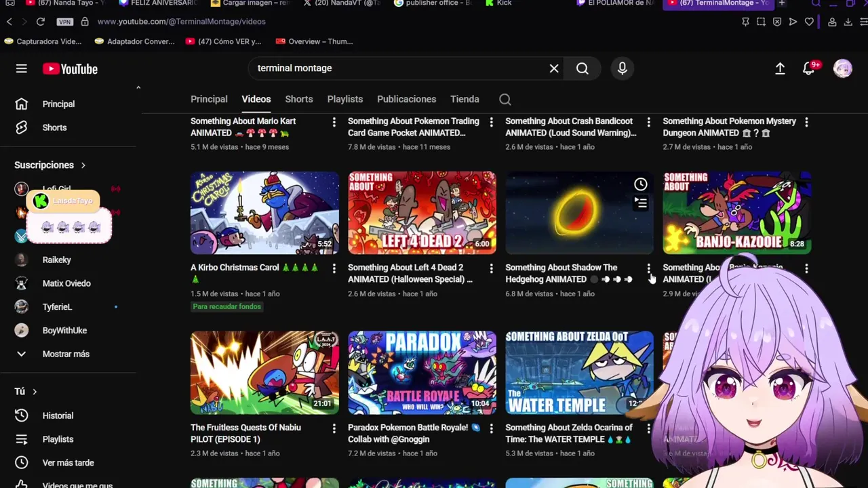868x488 pixels.
Task: Play the Banjo-Kazooie thumbnail
Action: (737, 213)
